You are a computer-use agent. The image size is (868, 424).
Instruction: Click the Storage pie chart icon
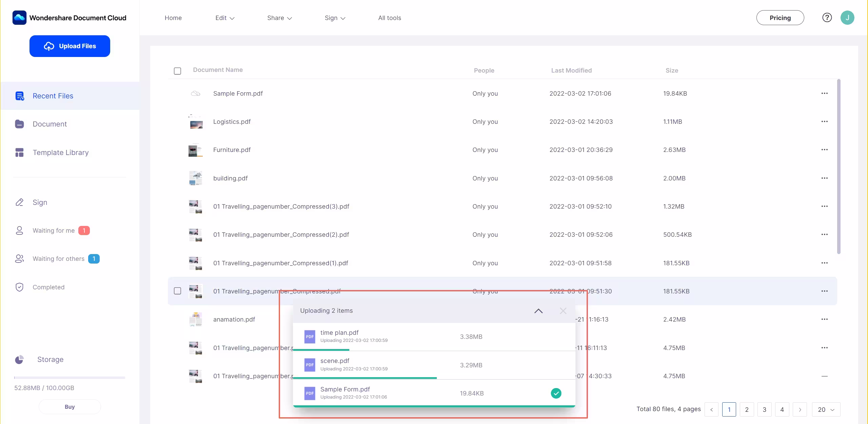19,360
